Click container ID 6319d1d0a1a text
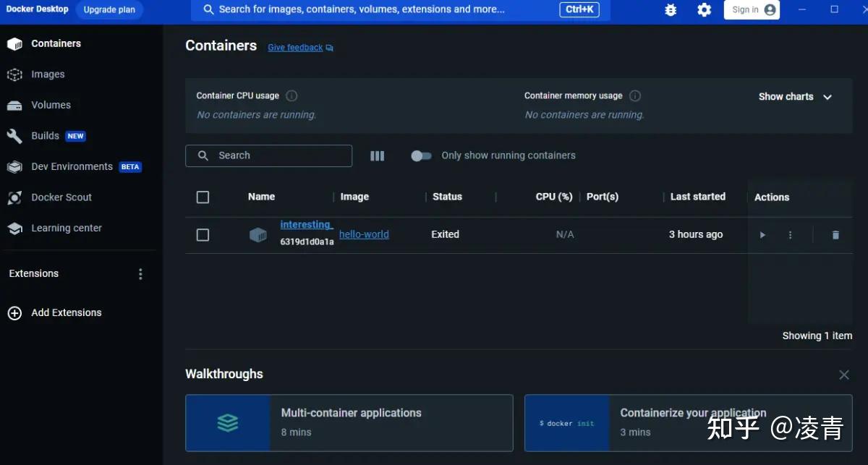 coord(307,242)
